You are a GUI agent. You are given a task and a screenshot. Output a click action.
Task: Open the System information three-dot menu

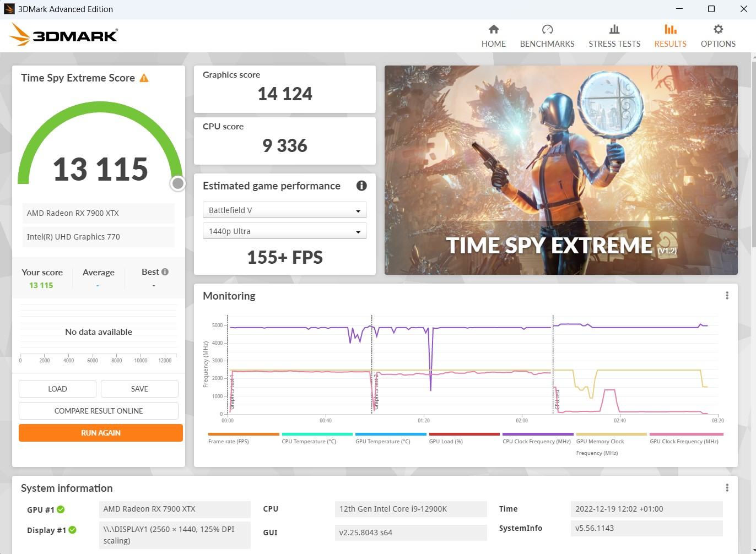pos(727,488)
